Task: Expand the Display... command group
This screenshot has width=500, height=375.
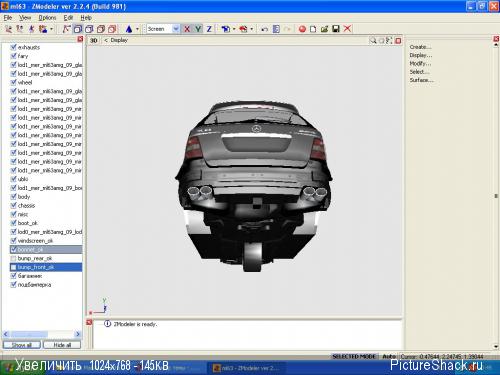Action: 420,55
